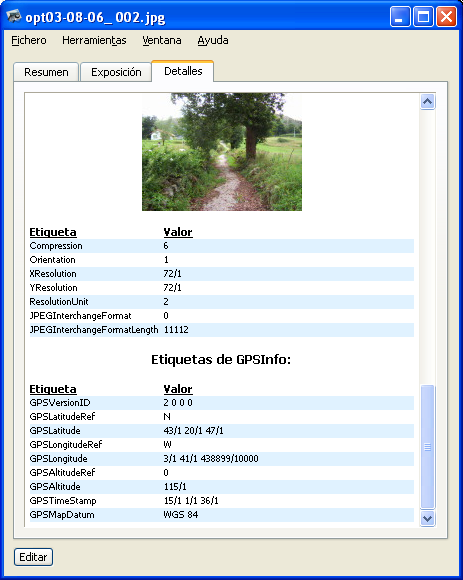Viewport: 463px width, 580px height.
Task: Select the GPSAltitudeRef label
Action: pyautogui.click(x=62, y=472)
